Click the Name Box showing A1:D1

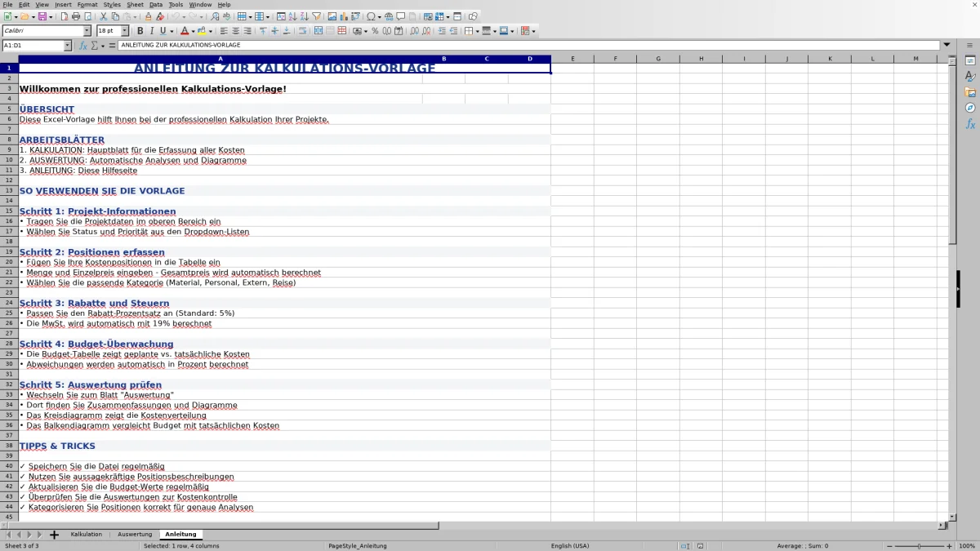coord(34,46)
